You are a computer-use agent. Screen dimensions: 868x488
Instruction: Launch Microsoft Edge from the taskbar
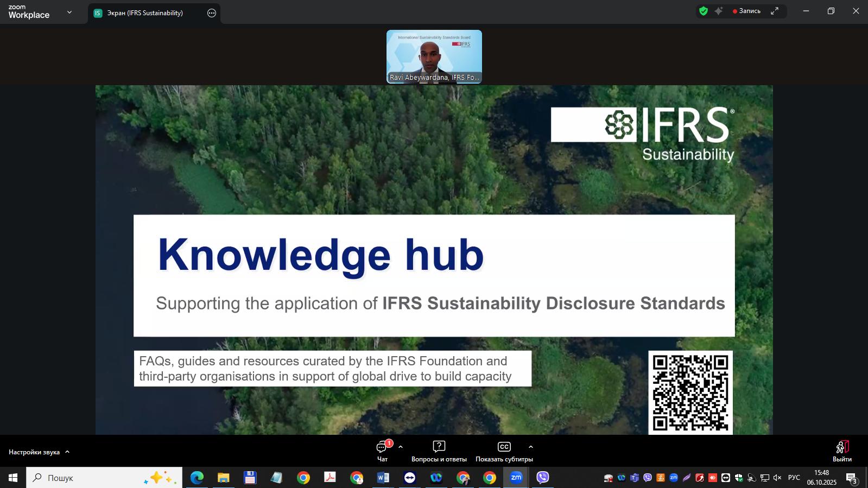(197, 478)
